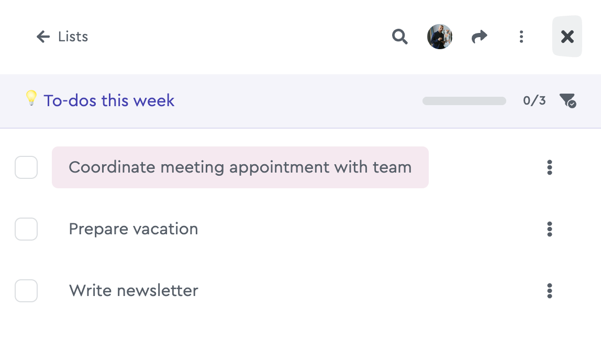This screenshot has height=364, width=601.
Task: Click the lightbulb icon beside the list title
Action: point(31,98)
